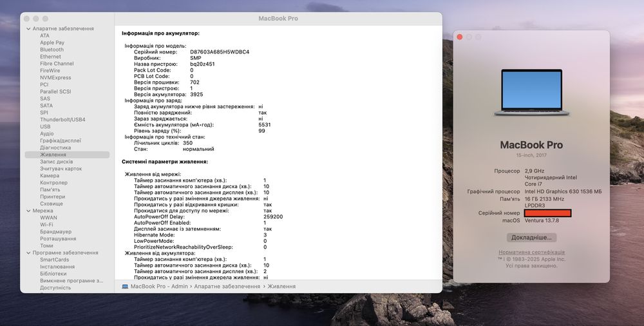Select SATA in the sidebar
The width and height of the screenshot is (644, 326).
(46, 106)
